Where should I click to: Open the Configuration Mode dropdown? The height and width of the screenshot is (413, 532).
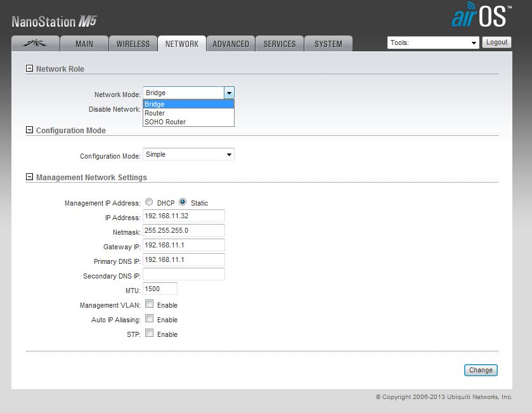(x=188, y=154)
